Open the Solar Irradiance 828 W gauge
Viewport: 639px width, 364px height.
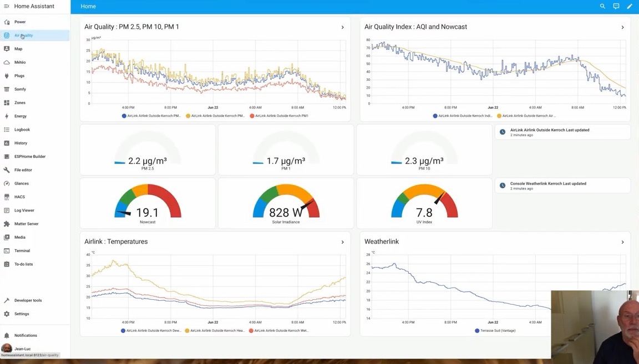point(286,203)
